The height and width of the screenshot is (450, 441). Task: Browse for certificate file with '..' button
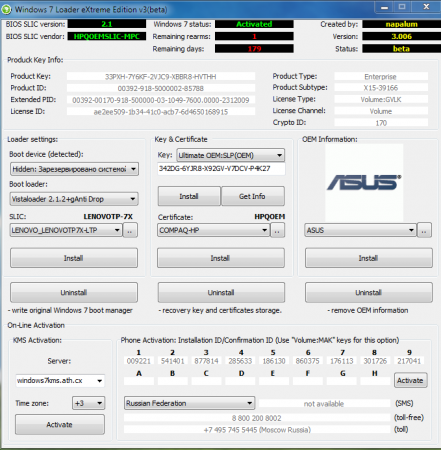pos(278,230)
